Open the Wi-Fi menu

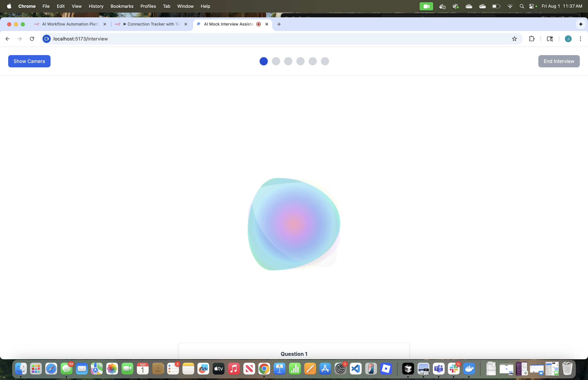[x=510, y=6]
